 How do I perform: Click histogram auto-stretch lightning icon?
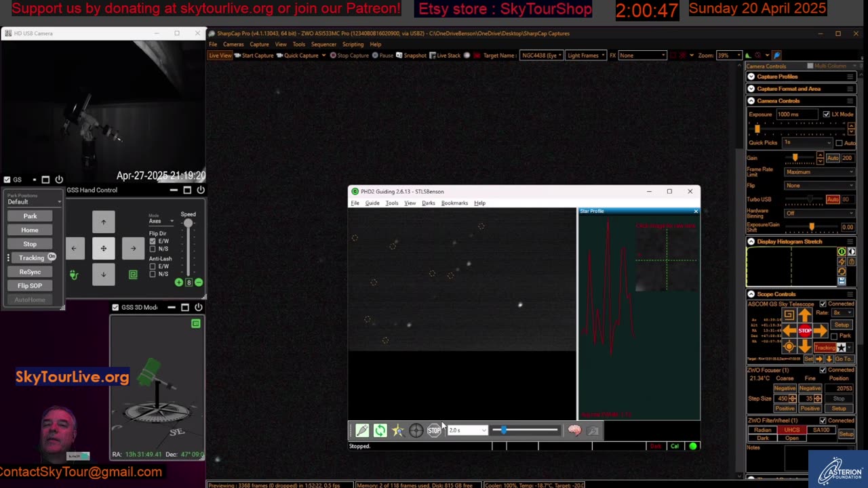click(x=842, y=261)
